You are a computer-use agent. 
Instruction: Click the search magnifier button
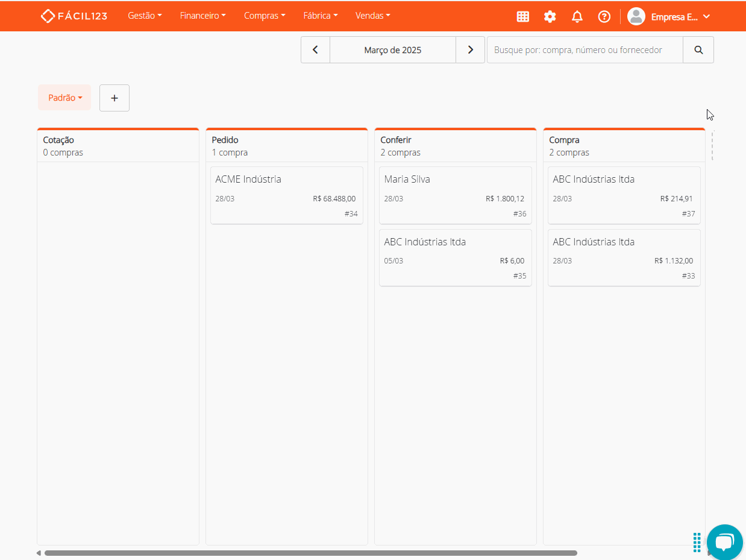point(698,50)
